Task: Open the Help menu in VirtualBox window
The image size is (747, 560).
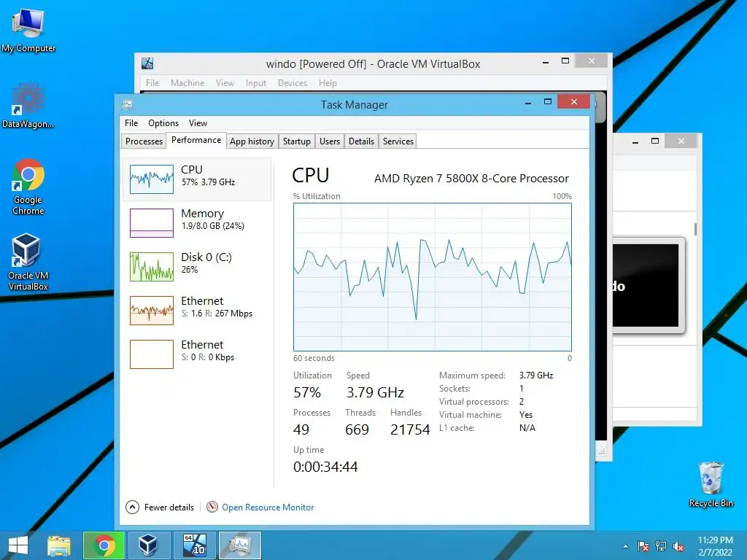Action: (328, 83)
